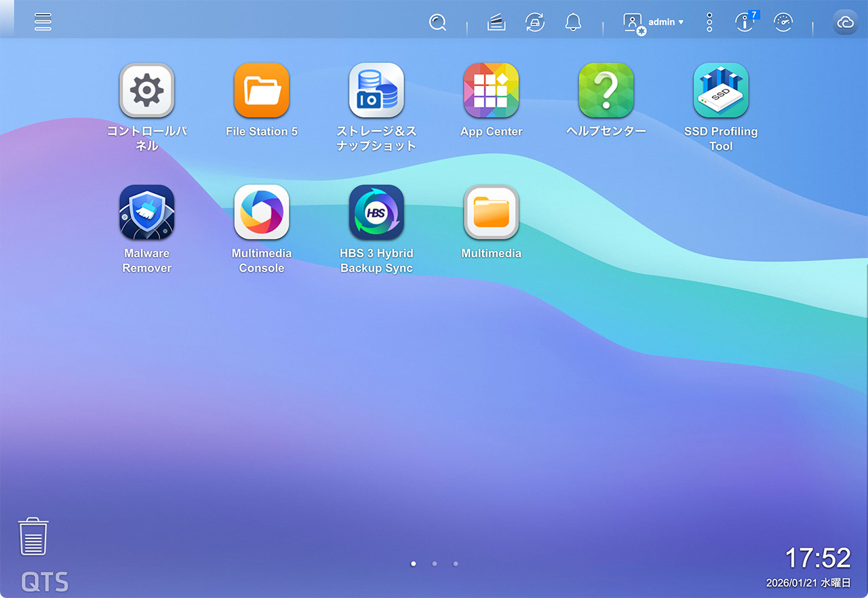
Task: Open Malware Remover
Action: tap(146, 212)
